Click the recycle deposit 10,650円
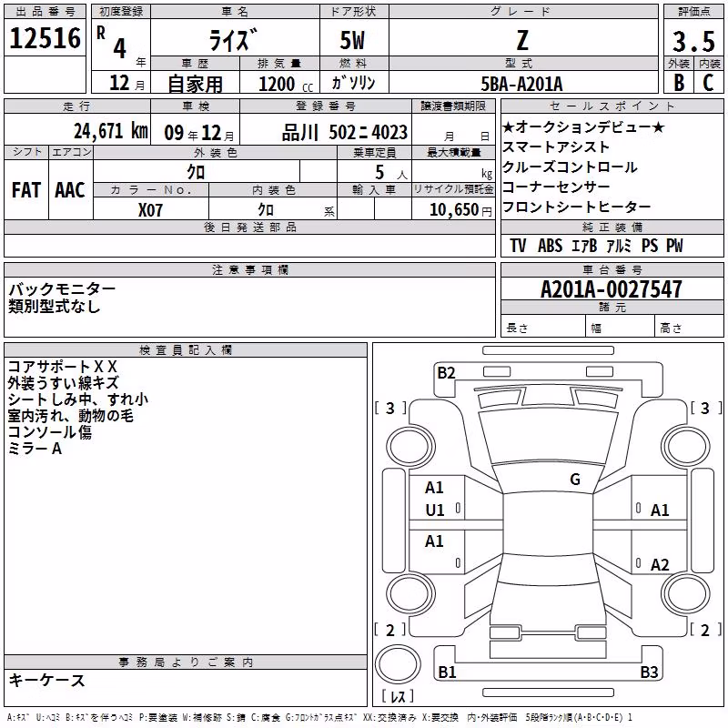Screen dimensions: 728x728 click(x=460, y=210)
